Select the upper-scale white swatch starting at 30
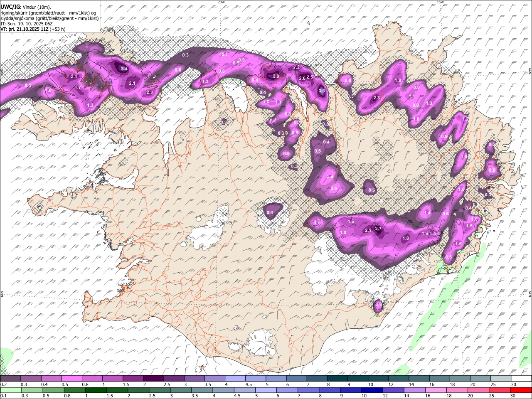Viewport: 532px width, 399px height. 521,379
